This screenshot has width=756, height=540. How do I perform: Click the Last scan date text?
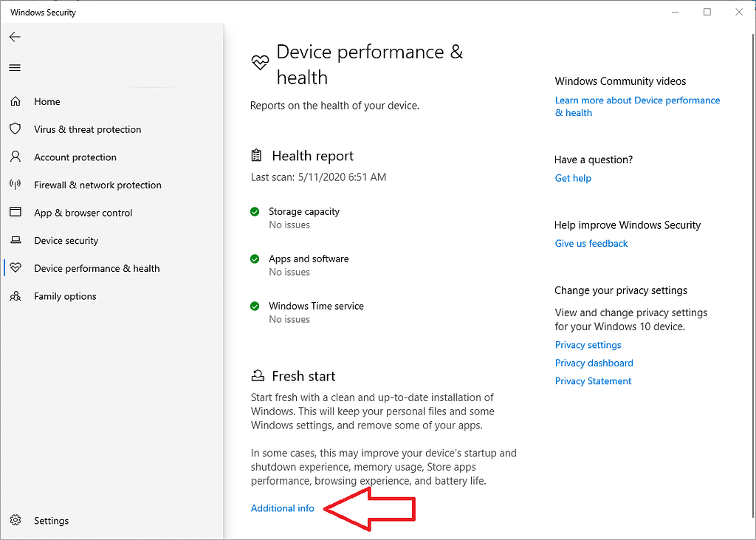(x=318, y=177)
